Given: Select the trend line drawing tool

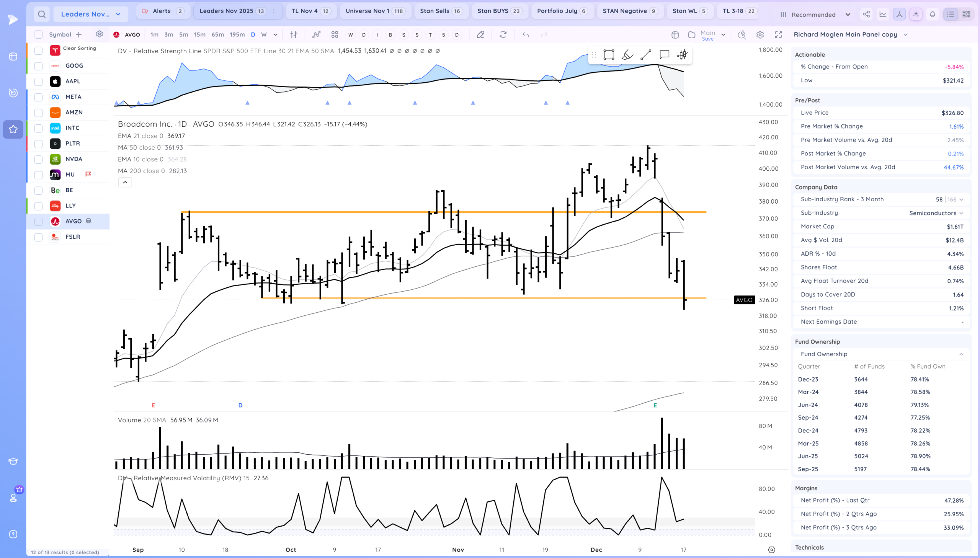Looking at the screenshot, I should click(645, 55).
